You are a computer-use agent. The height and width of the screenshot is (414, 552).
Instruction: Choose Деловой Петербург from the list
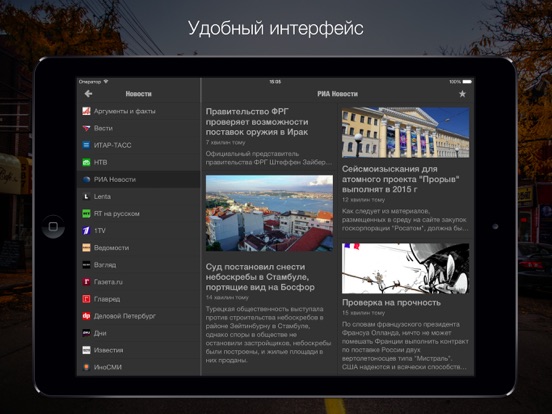coord(139,316)
